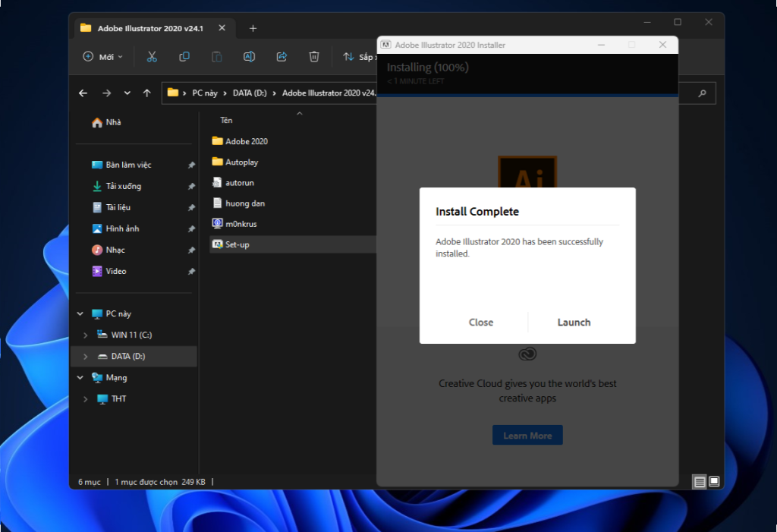Click Launch in Install Complete dialog
This screenshot has height=532, width=777.
tap(574, 323)
